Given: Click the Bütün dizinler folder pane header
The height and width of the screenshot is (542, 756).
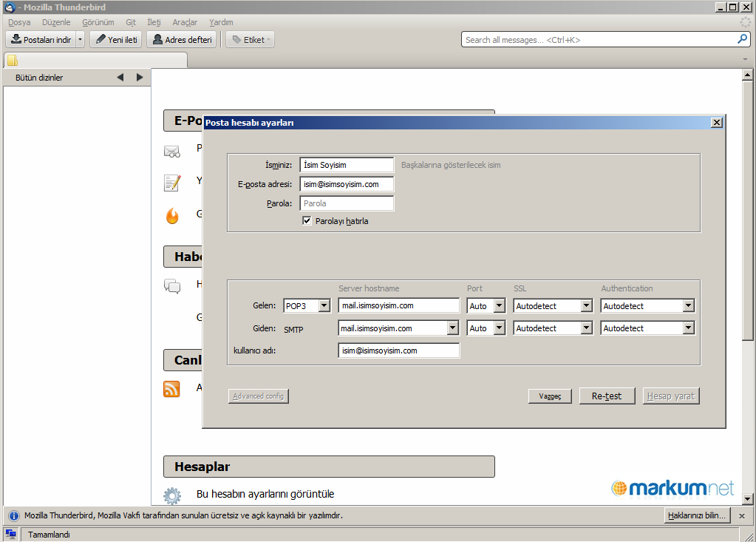Looking at the screenshot, I should (38, 78).
